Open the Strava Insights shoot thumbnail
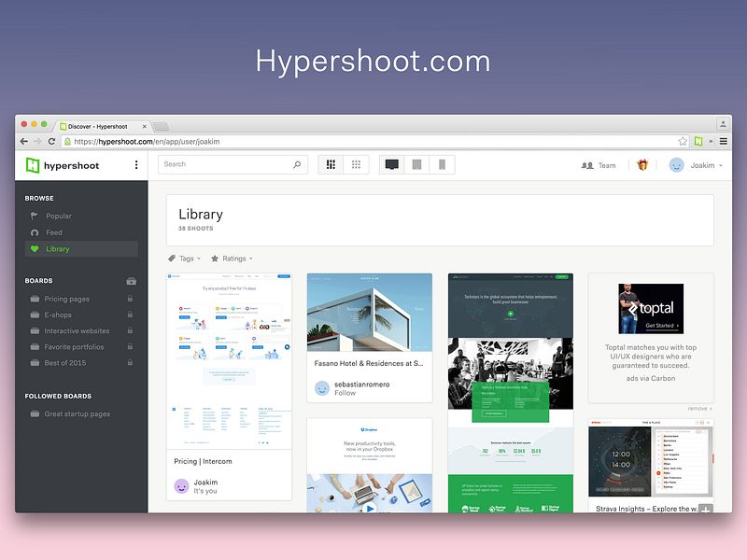747x560 pixels. (651, 458)
